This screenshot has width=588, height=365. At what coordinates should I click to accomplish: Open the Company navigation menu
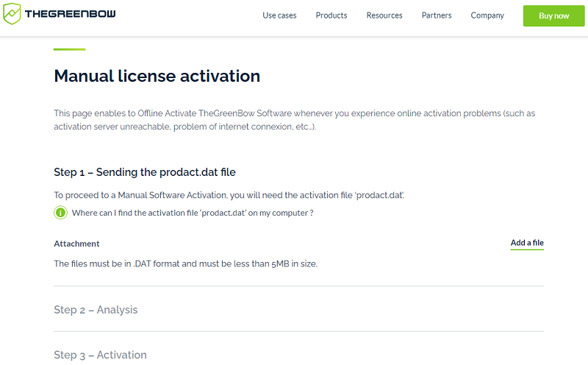pyautogui.click(x=487, y=15)
